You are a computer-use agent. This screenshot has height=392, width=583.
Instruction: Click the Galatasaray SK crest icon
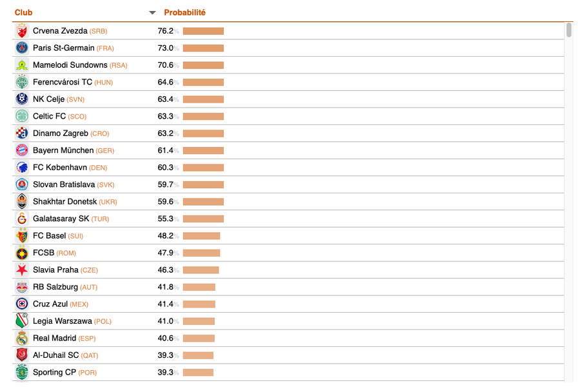pos(22,219)
